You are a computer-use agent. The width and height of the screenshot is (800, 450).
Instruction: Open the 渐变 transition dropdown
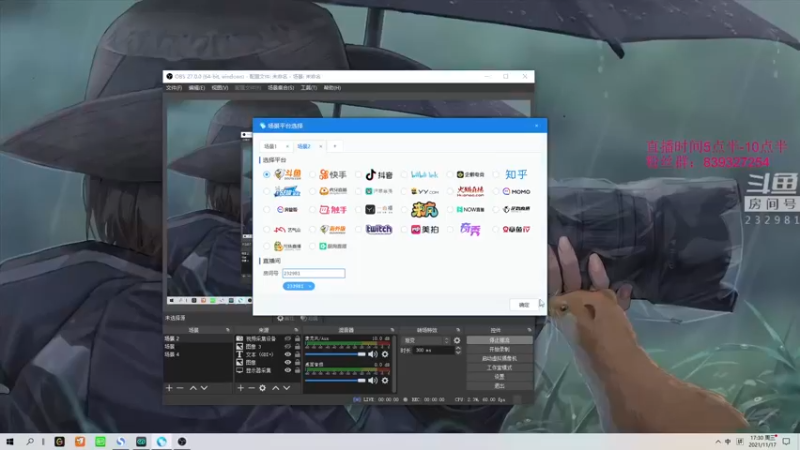click(426, 340)
